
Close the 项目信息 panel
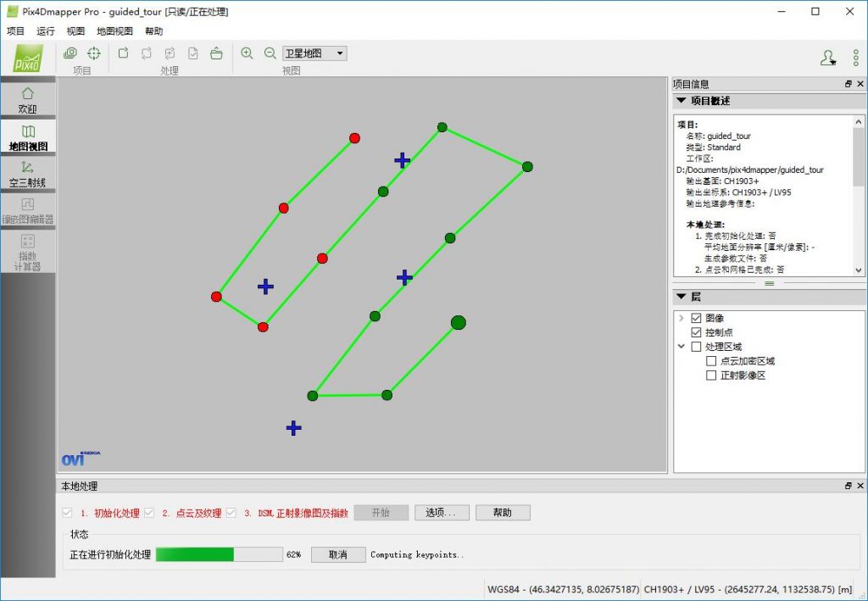click(x=860, y=84)
